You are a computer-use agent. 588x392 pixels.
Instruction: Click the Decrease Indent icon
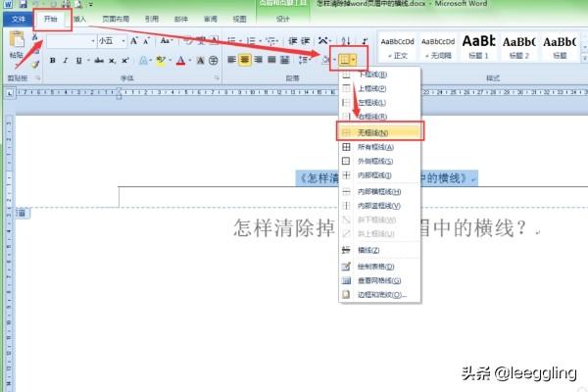[293, 41]
